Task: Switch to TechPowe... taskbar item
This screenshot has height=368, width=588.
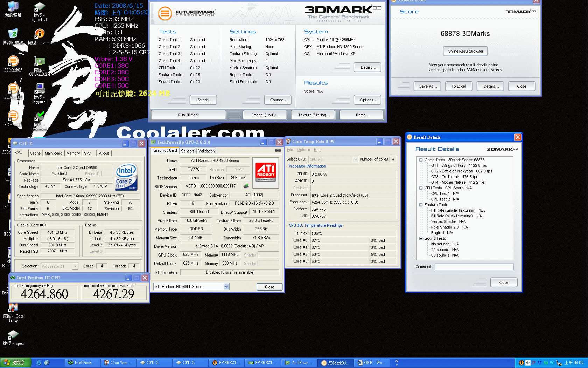Action: pos(299,363)
